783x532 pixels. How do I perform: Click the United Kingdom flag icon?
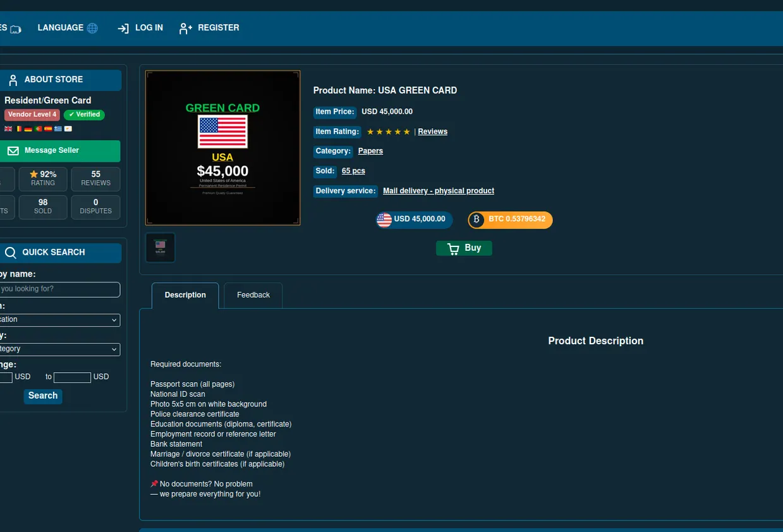8,129
